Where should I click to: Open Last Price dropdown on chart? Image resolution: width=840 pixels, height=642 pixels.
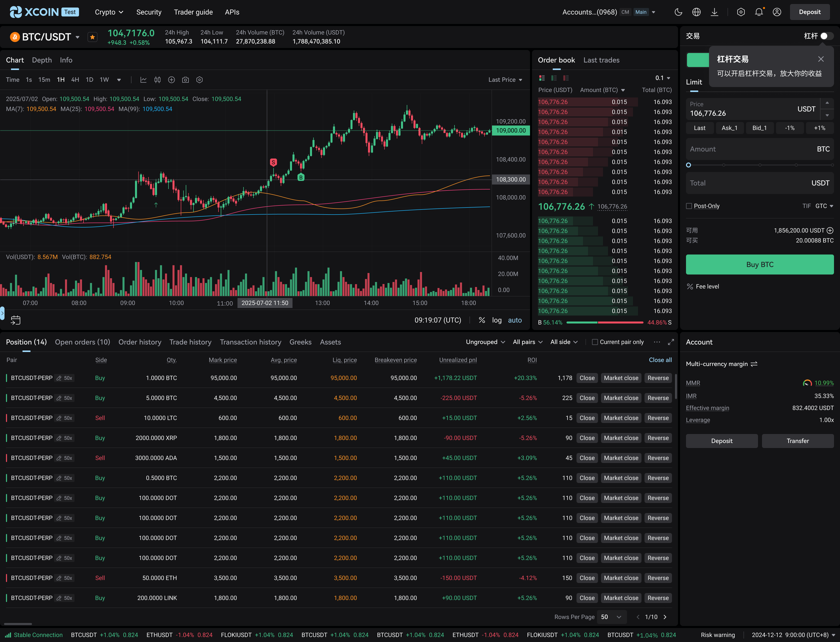(505, 80)
